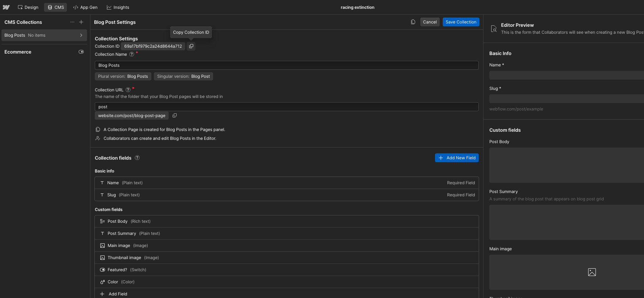Edit the Collection Name field
Viewport: 644px width, 298px height.
click(x=287, y=65)
